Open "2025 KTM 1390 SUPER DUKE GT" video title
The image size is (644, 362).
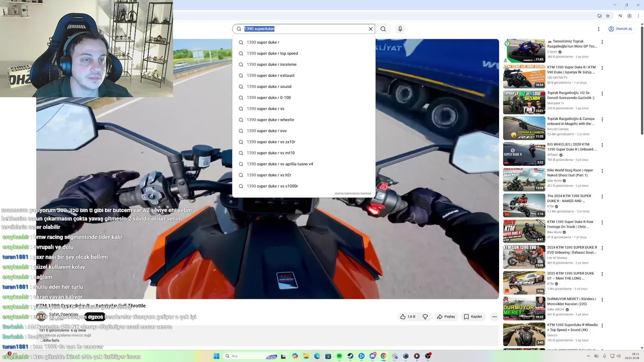pos(571,276)
